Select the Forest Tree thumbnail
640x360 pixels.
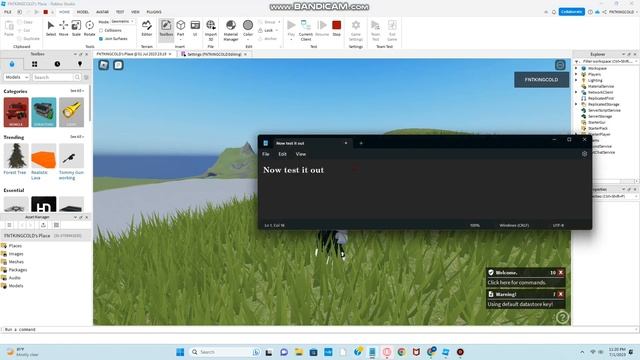pyautogui.click(x=16, y=156)
